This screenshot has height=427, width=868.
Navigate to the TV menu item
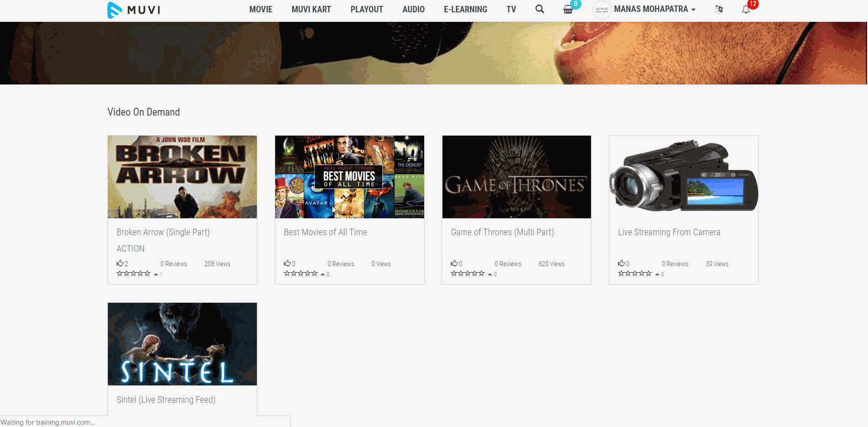[511, 10]
